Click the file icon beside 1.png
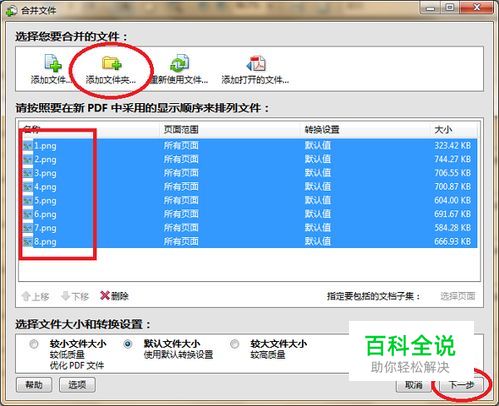The width and height of the screenshot is (499, 406). click(x=28, y=146)
